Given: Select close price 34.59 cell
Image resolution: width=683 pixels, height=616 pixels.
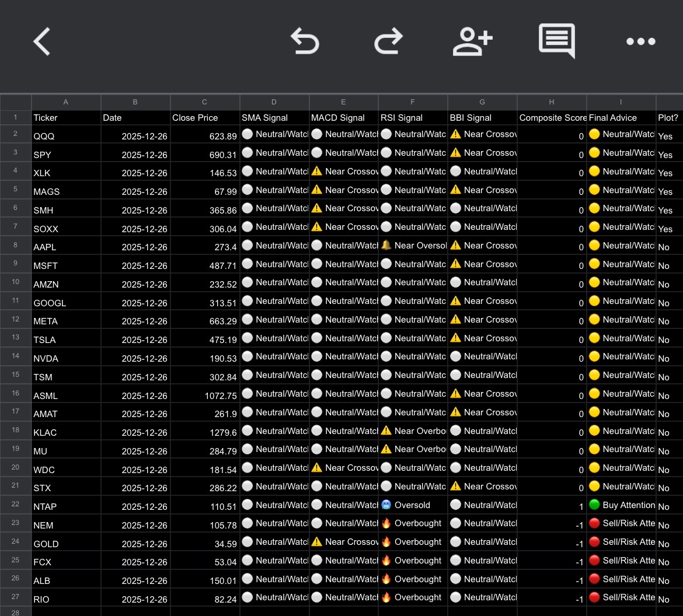Looking at the screenshot, I should [205, 541].
